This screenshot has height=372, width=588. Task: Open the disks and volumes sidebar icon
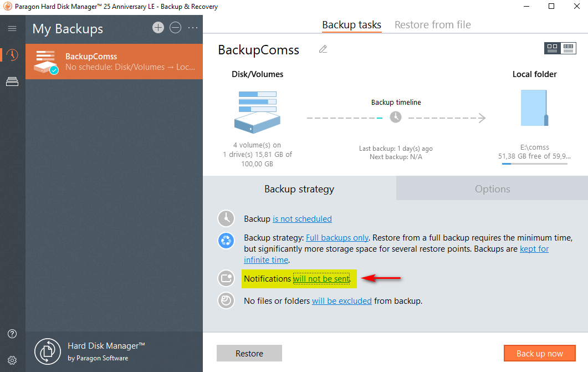click(x=12, y=82)
